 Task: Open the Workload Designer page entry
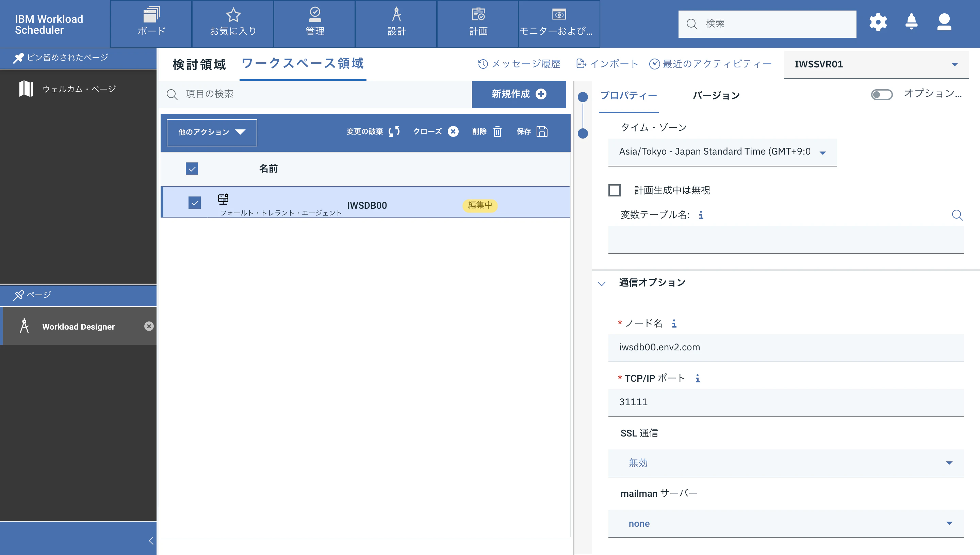pyautogui.click(x=79, y=327)
